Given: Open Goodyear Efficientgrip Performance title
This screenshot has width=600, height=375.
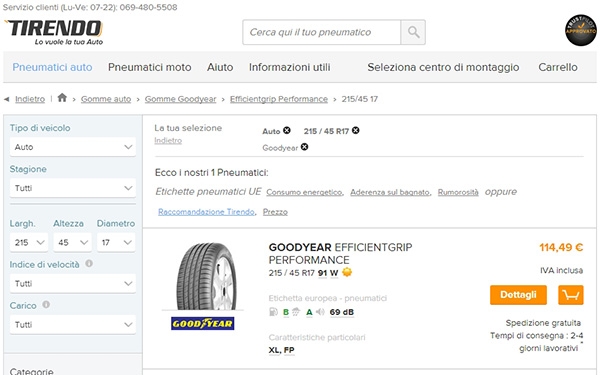Looking at the screenshot, I should [x=340, y=253].
